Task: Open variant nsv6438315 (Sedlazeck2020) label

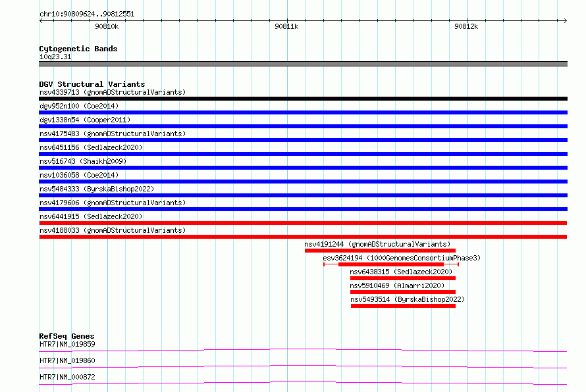Action: (401, 272)
